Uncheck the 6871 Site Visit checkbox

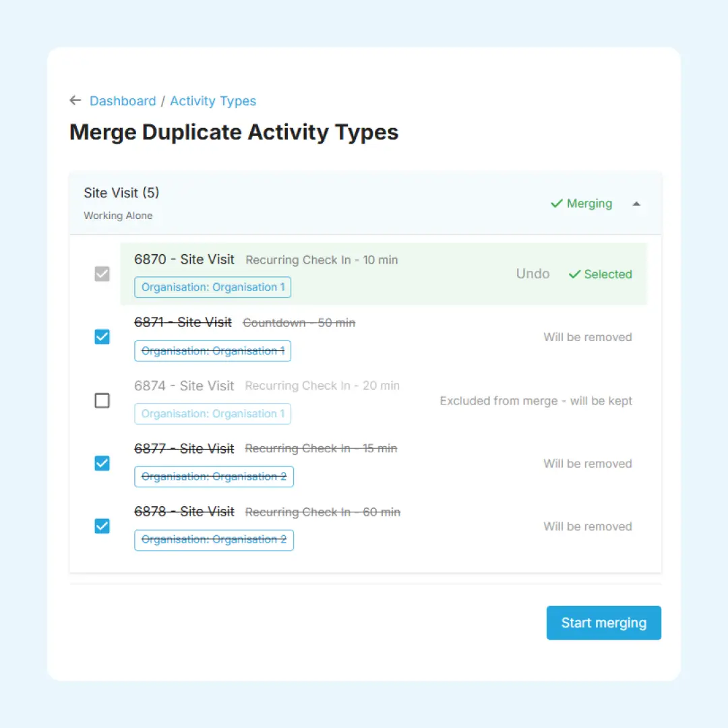pyautogui.click(x=102, y=336)
